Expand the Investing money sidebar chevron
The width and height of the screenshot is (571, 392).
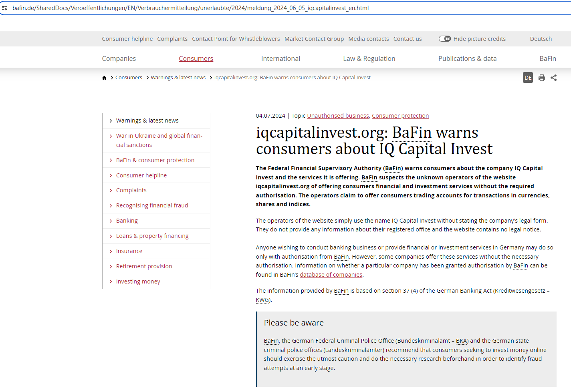click(111, 282)
